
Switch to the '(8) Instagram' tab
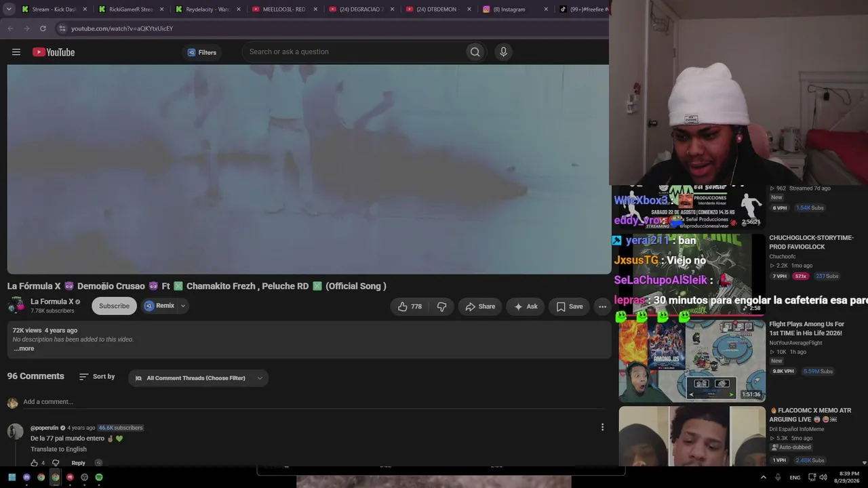514,9
